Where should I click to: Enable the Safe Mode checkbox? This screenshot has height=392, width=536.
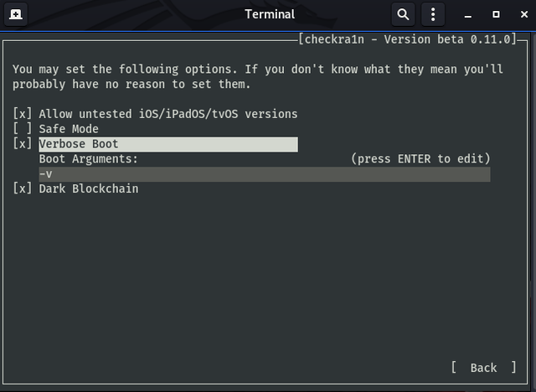(23, 129)
